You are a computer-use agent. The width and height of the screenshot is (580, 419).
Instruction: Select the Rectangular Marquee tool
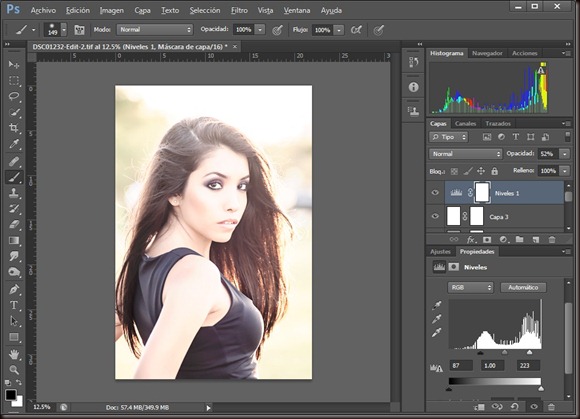(14, 81)
